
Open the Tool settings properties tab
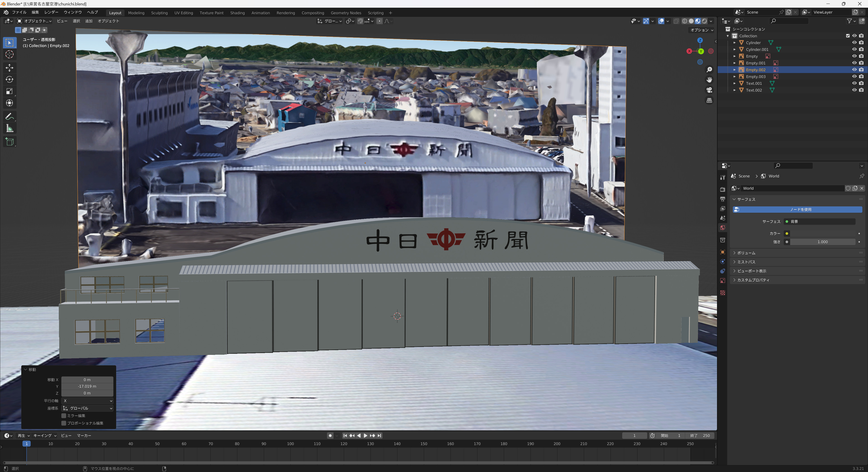[x=722, y=177]
